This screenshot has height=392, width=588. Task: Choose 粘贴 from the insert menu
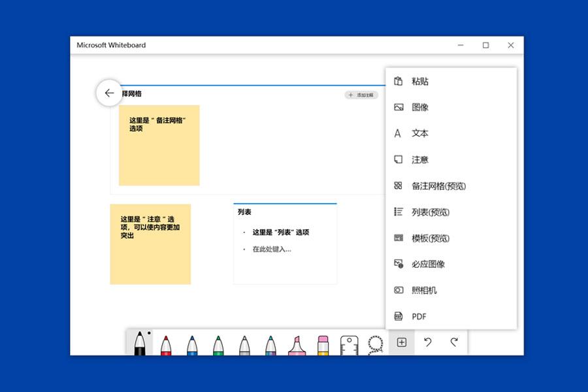pos(451,82)
